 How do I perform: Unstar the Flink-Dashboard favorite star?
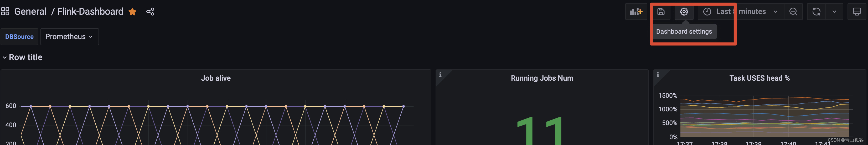click(x=132, y=12)
